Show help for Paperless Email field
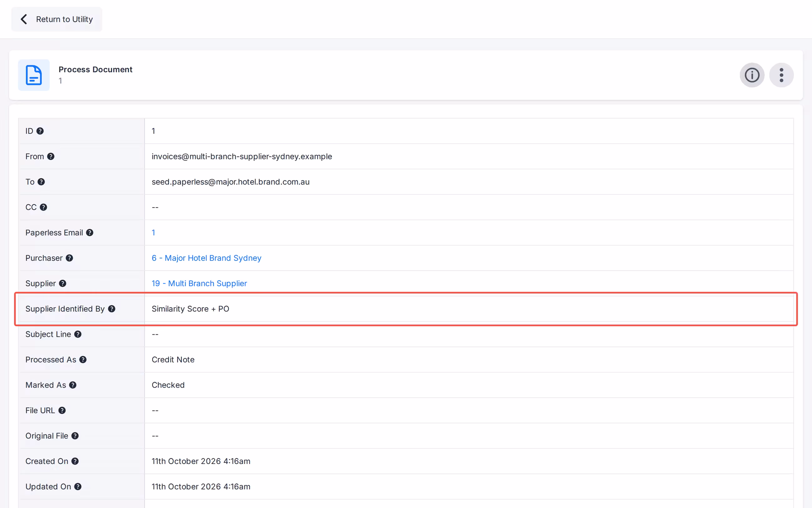The width and height of the screenshot is (812, 508). click(90, 233)
